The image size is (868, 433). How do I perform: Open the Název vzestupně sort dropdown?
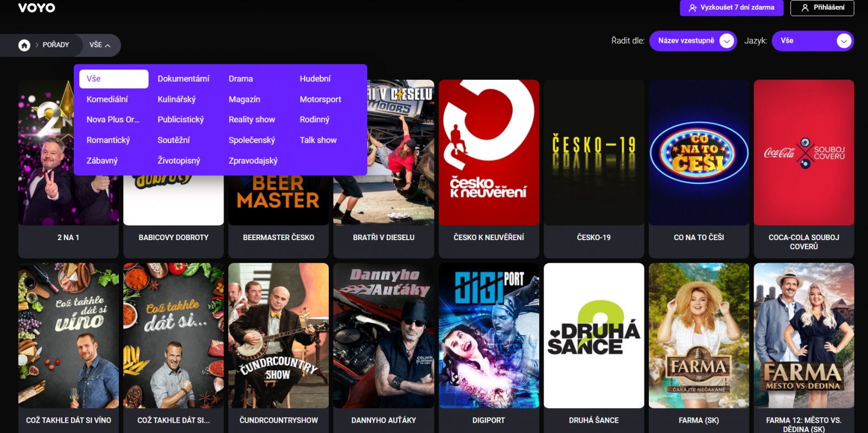pos(693,41)
